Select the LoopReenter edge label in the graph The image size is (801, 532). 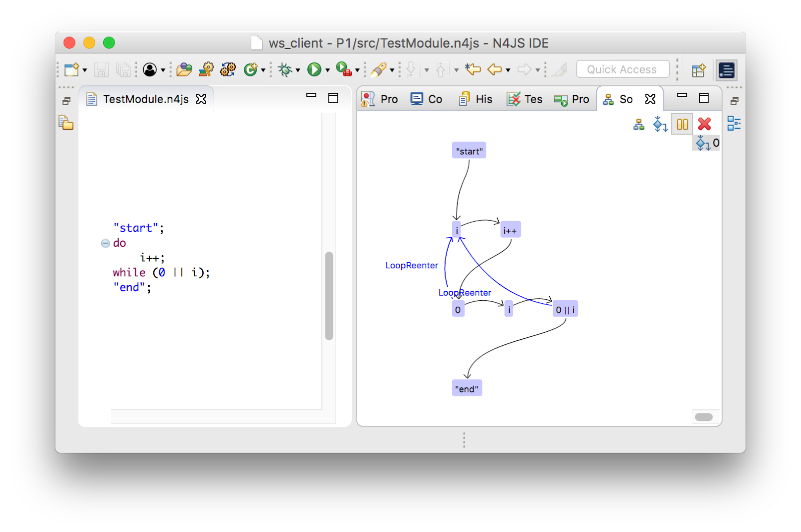412,265
